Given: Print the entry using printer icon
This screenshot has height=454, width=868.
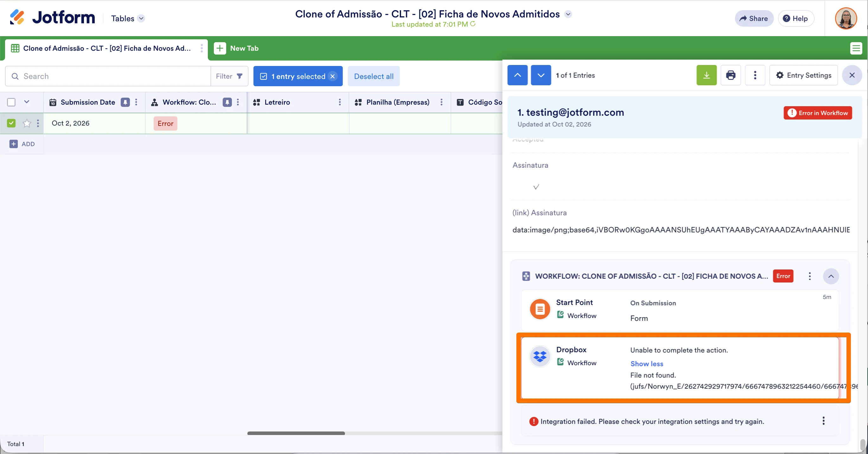Looking at the screenshot, I should pos(731,75).
